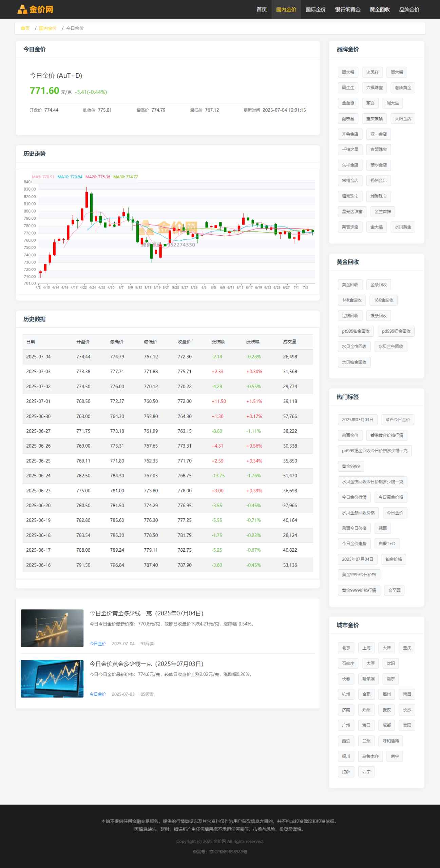Click the 首页 breadcrumb link
This screenshot has height=868, width=440.
click(25, 28)
